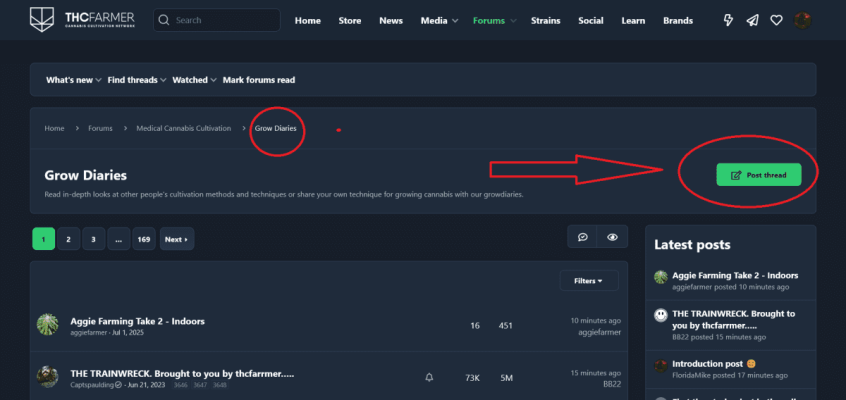The height and width of the screenshot is (400, 846).
Task: Go to page 2
Action: tap(69, 239)
